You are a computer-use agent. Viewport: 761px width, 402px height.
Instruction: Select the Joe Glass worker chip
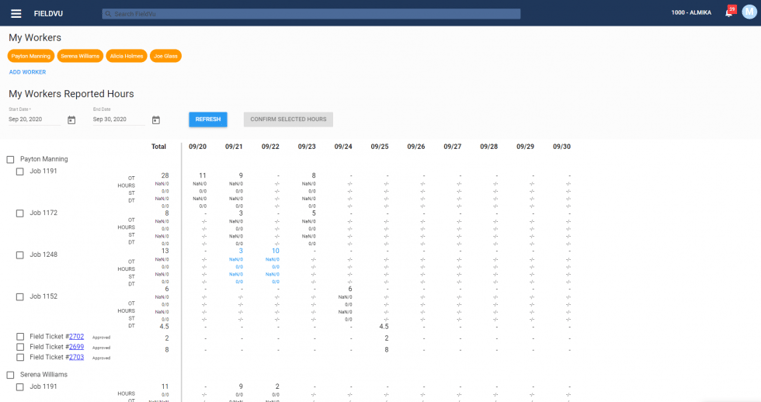pyautogui.click(x=165, y=56)
